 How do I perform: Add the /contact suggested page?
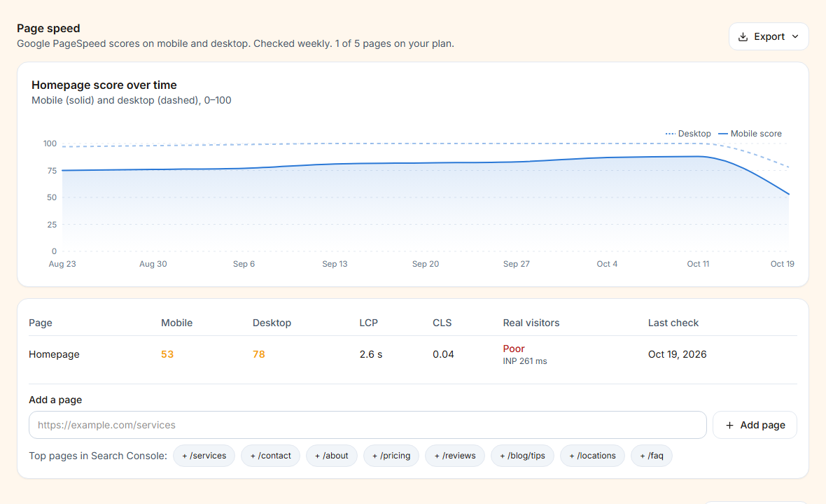[x=270, y=456]
